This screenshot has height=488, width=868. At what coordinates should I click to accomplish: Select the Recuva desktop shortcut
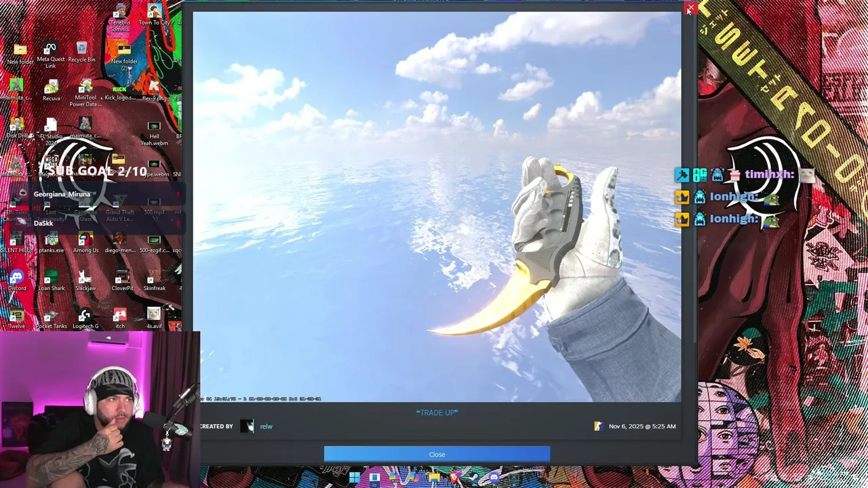pyautogui.click(x=51, y=91)
